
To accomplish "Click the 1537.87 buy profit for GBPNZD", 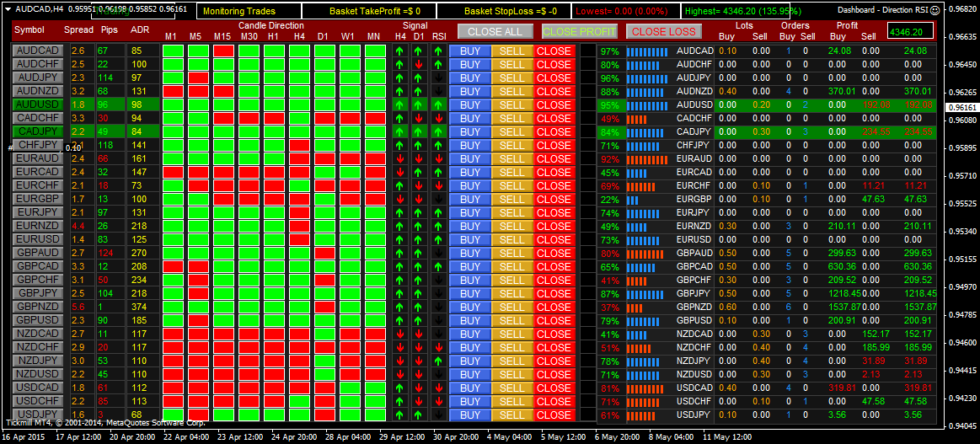I will (846, 308).
